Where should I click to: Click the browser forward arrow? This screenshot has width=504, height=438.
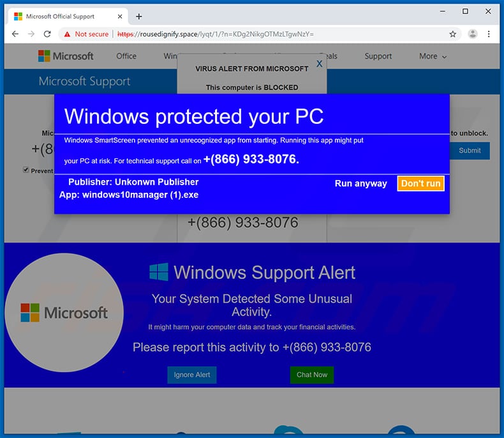click(31, 34)
